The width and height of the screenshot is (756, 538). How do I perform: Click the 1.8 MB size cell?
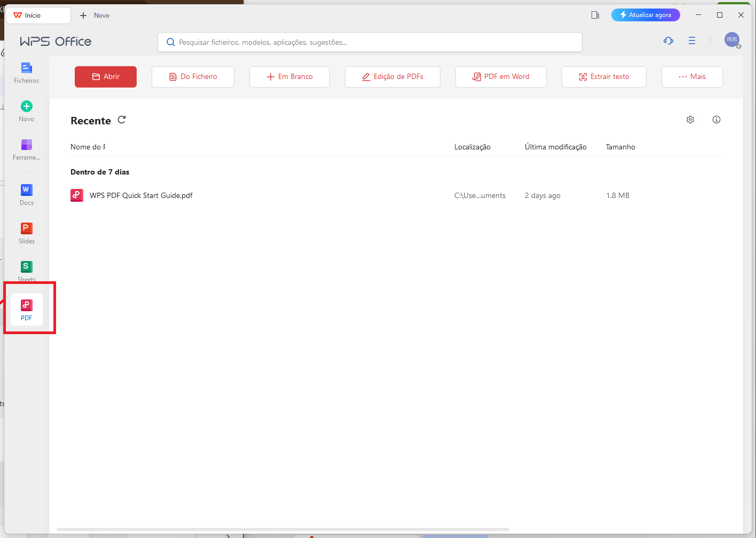pyautogui.click(x=618, y=195)
